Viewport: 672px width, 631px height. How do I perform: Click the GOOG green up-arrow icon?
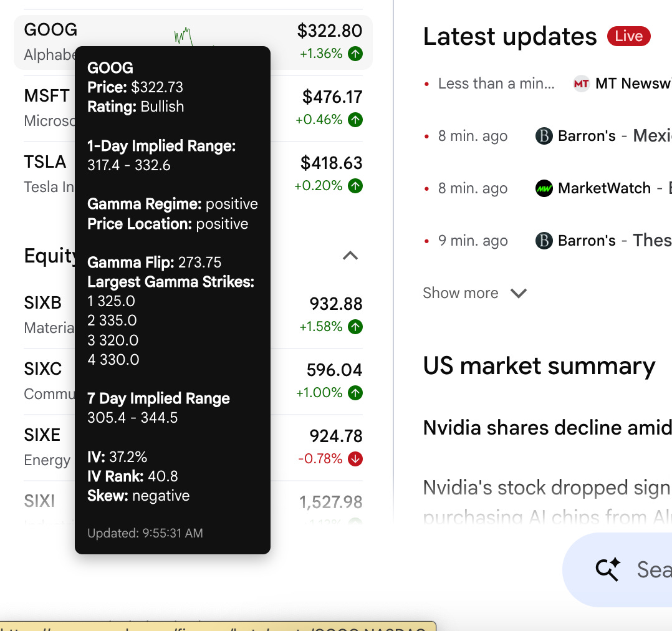pos(355,54)
